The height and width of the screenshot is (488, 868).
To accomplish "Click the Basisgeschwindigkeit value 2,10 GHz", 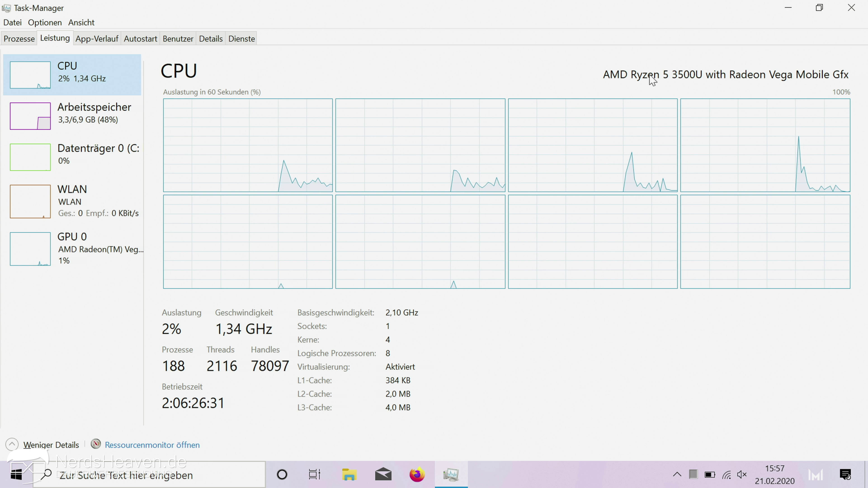I will (x=402, y=312).
